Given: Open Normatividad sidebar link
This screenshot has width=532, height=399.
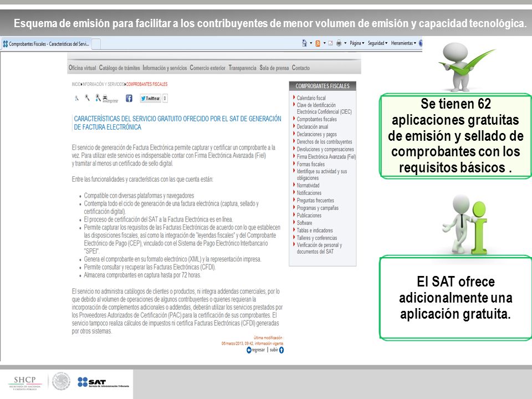Looking at the screenshot, I should [x=308, y=185].
